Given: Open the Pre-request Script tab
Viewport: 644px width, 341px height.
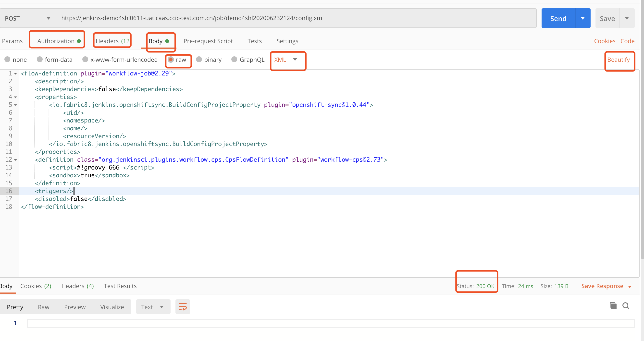Looking at the screenshot, I should click(208, 41).
